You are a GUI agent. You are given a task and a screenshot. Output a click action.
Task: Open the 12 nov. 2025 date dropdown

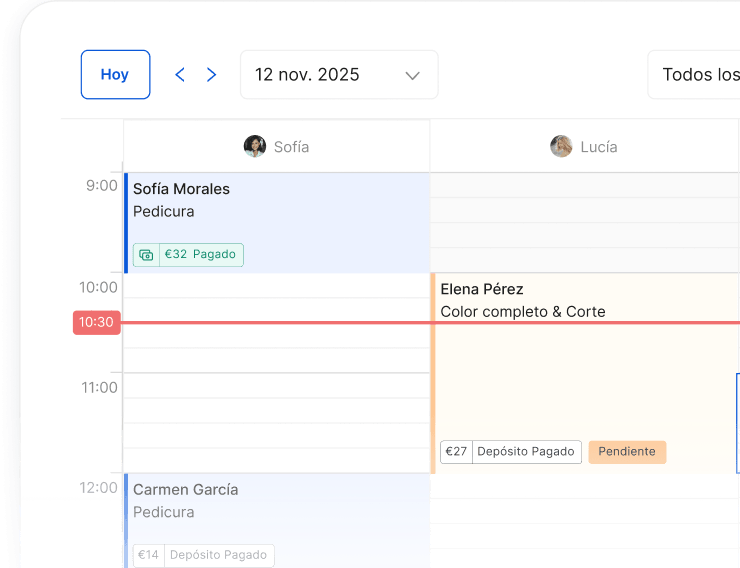coord(339,75)
